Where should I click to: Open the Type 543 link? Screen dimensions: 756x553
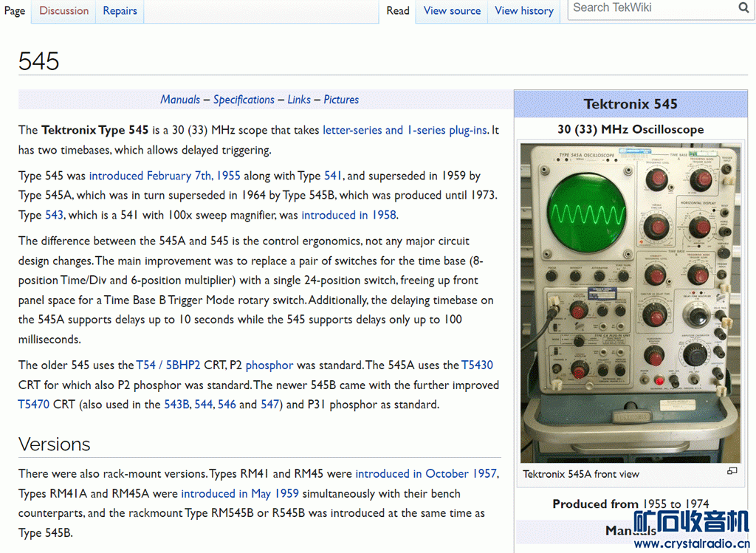[54, 215]
